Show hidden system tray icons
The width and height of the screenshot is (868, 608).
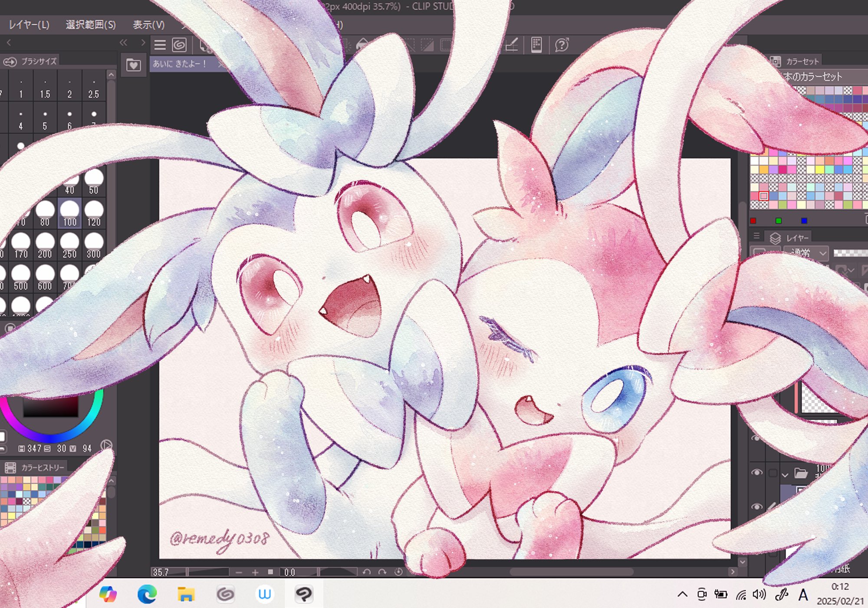(682, 594)
